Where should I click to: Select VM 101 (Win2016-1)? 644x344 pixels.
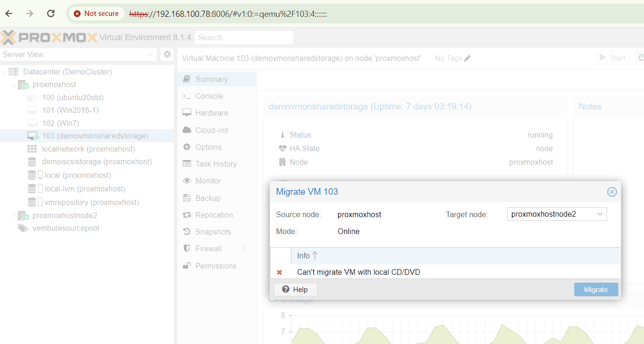(x=70, y=110)
